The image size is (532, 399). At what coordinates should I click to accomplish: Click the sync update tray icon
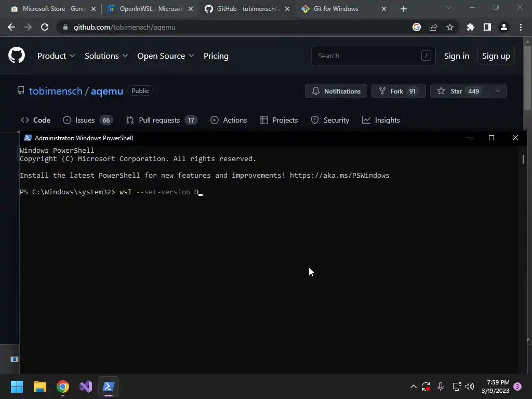pyautogui.click(x=426, y=387)
